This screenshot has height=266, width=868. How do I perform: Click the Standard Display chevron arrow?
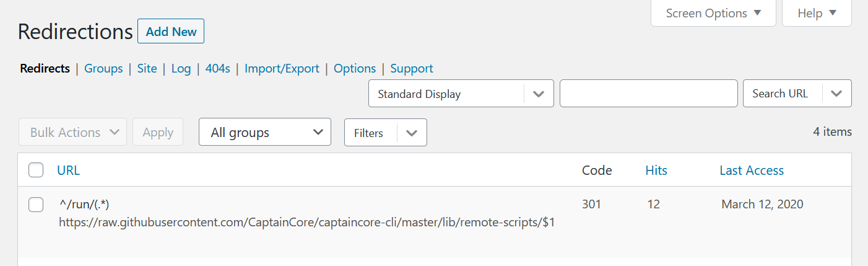tap(539, 94)
